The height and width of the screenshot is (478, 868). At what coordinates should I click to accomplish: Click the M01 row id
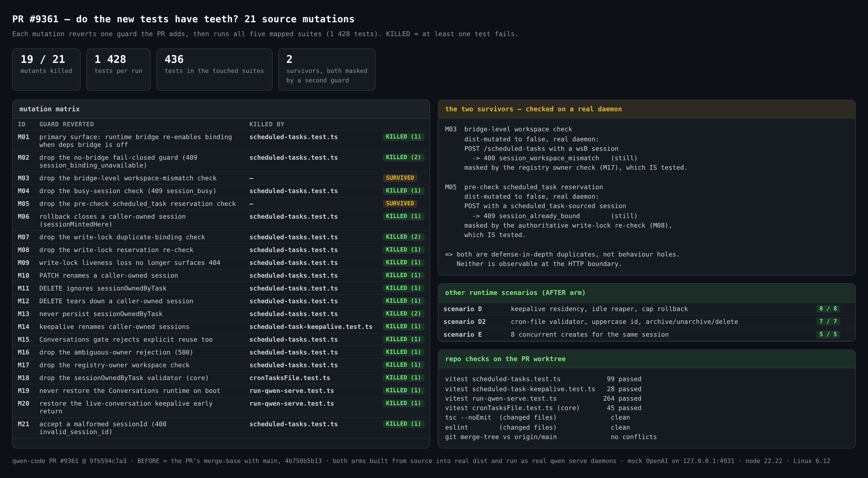24,137
